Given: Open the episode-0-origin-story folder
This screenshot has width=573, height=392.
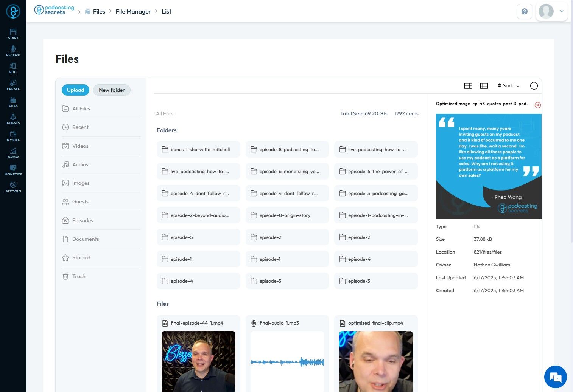Looking at the screenshot, I should tap(287, 215).
